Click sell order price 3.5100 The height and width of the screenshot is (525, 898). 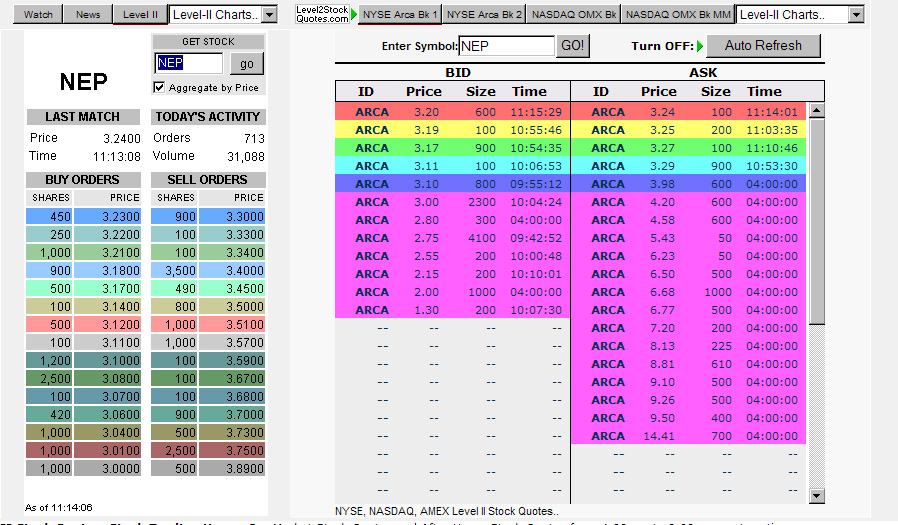[x=233, y=325]
